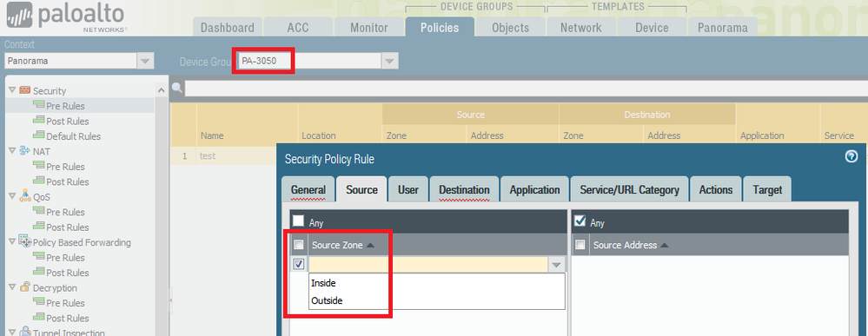Open the dialog help question-mark icon
This screenshot has height=336, width=868.
[851, 156]
